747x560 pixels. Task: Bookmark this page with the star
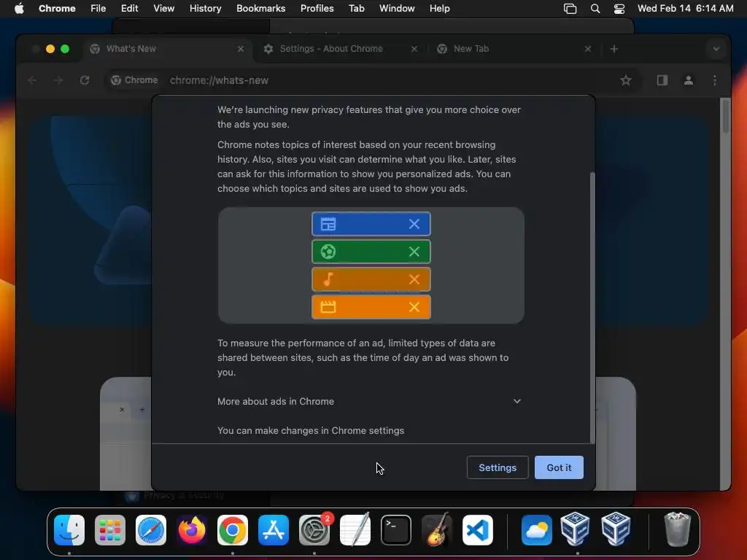click(626, 80)
